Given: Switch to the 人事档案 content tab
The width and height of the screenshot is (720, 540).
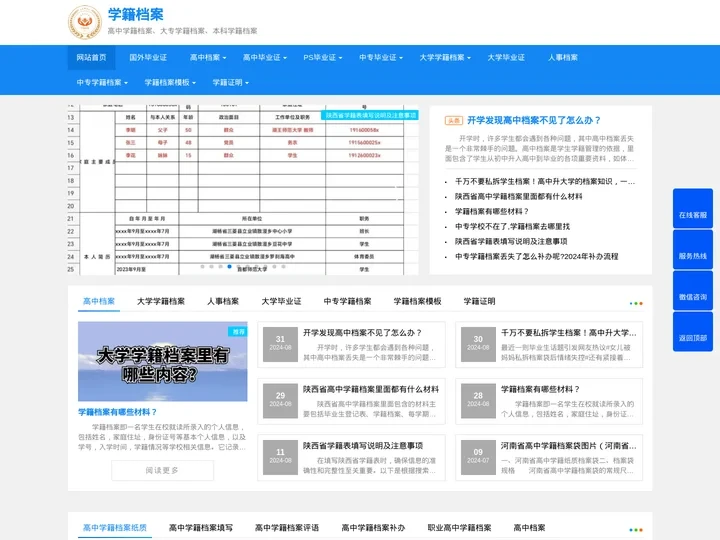Looking at the screenshot, I should click(x=223, y=301).
